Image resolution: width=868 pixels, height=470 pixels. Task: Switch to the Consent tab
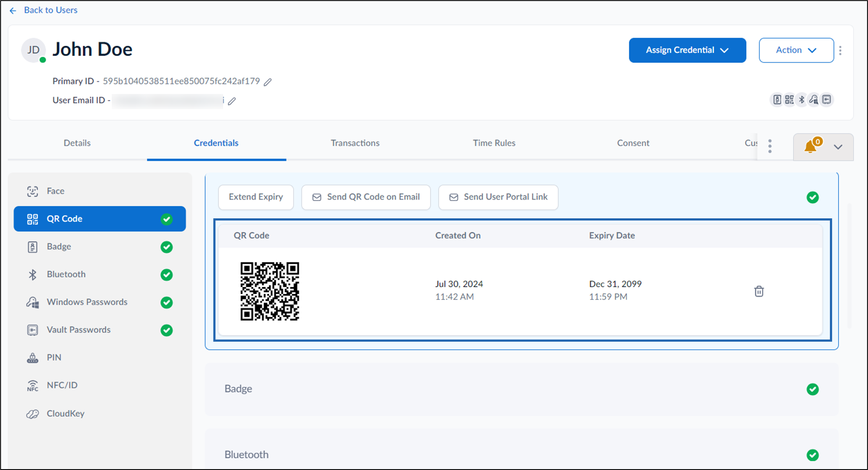click(x=633, y=143)
